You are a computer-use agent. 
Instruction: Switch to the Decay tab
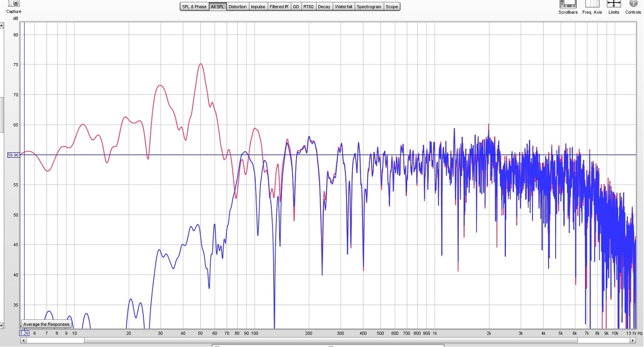pyautogui.click(x=324, y=6)
